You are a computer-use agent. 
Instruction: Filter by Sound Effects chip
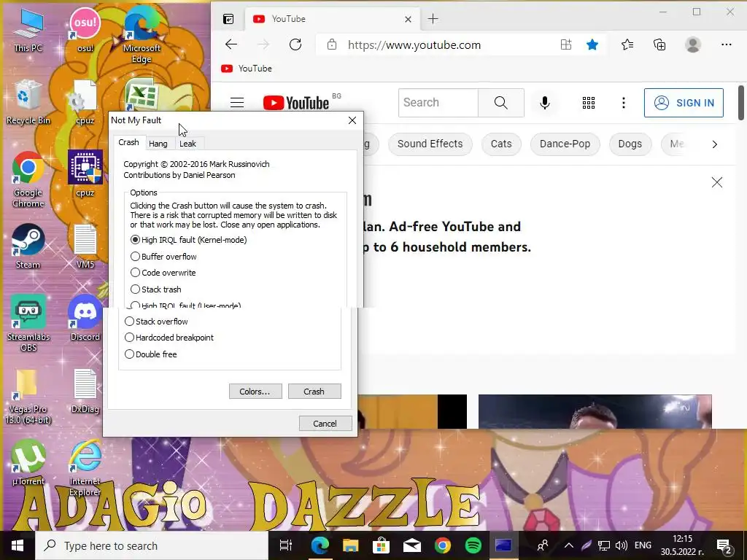(430, 144)
